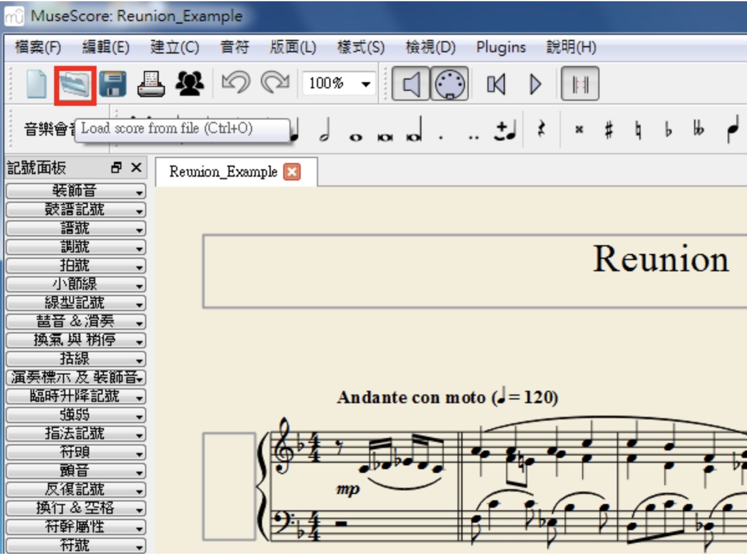Print the score using the printer icon
The height and width of the screenshot is (560, 747).
click(x=151, y=84)
